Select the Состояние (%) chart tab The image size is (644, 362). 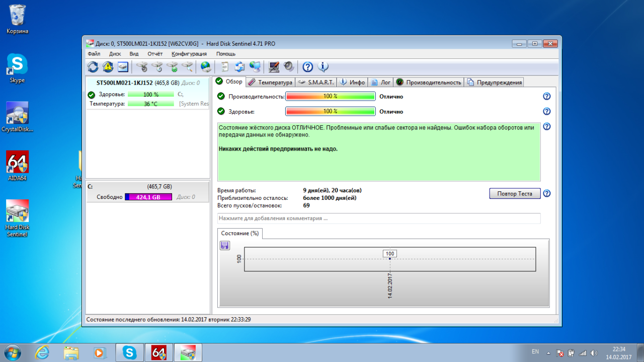coord(240,234)
